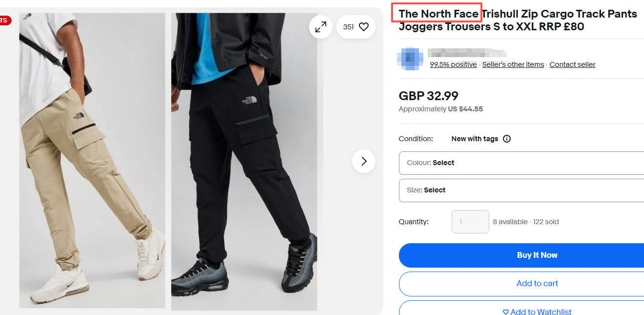This screenshot has width=644, height=315.
Task: Open the 99.5% positive feedback link
Action: [x=453, y=64]
